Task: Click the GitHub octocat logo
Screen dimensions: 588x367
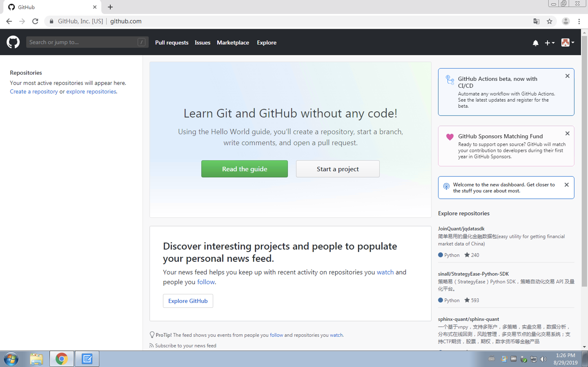Action: pyautogui.click(x=13, y=42)
